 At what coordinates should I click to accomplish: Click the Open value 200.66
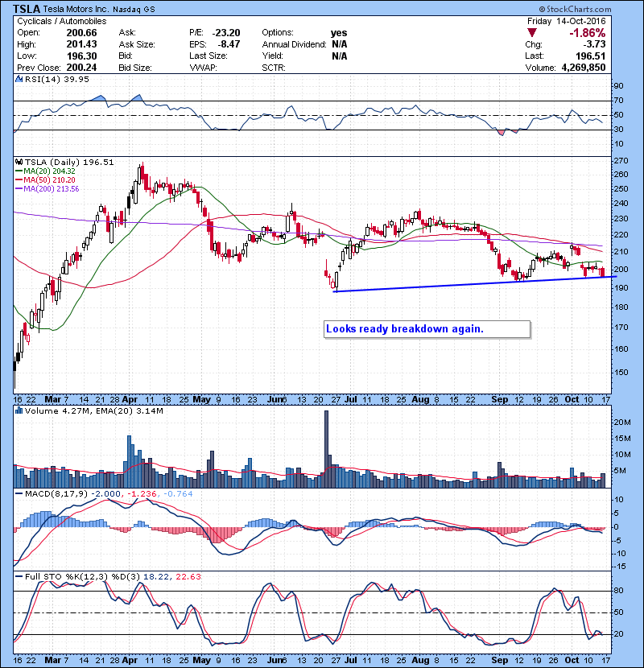(81, 33)
